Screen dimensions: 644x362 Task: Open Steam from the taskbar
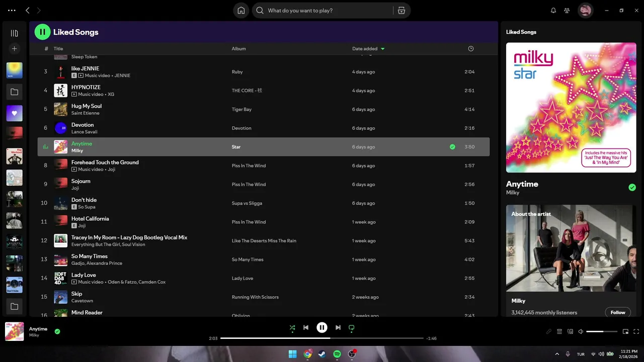click(322, 354)
